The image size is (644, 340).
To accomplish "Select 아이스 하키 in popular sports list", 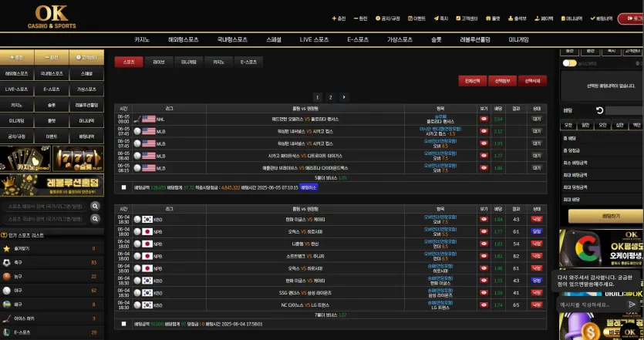I will point(52,318).
